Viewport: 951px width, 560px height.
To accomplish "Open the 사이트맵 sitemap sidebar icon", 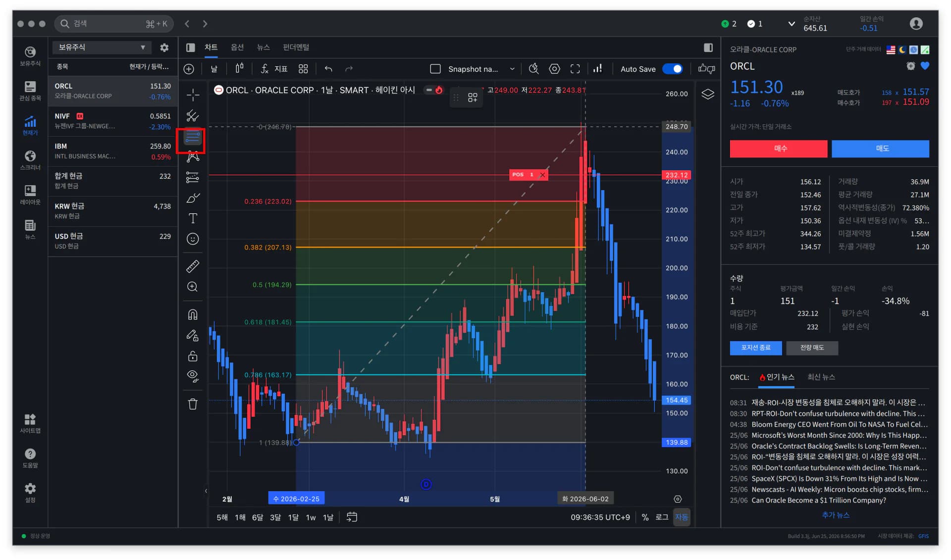I will (x=30, y=423).
